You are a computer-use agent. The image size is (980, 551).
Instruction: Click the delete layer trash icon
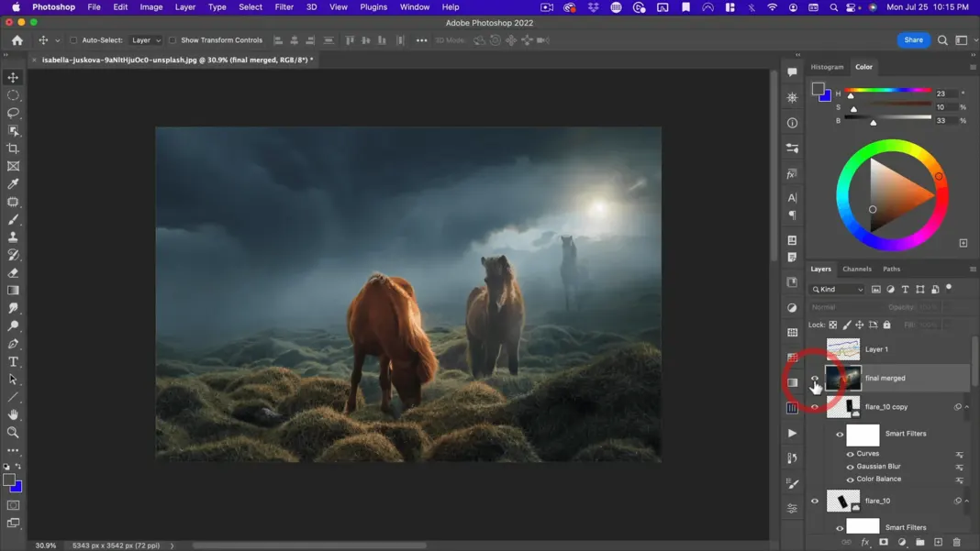[x=956, y=542]
